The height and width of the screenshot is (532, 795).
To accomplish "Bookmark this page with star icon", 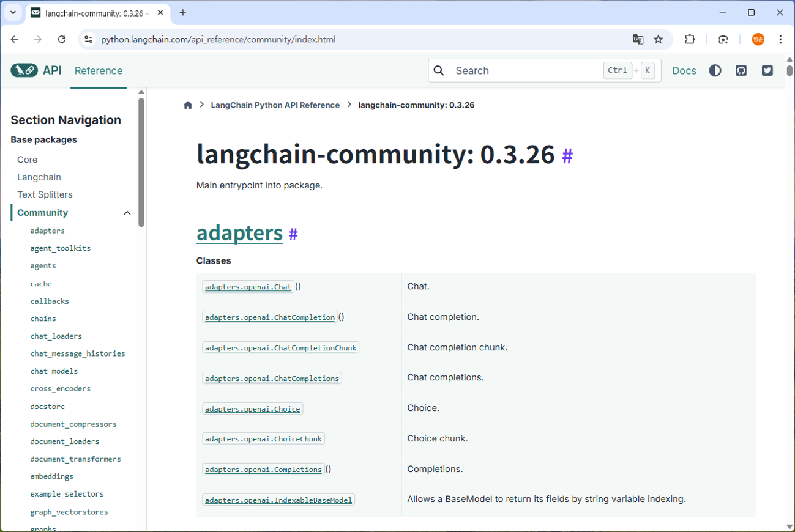I will click(659, 39).
